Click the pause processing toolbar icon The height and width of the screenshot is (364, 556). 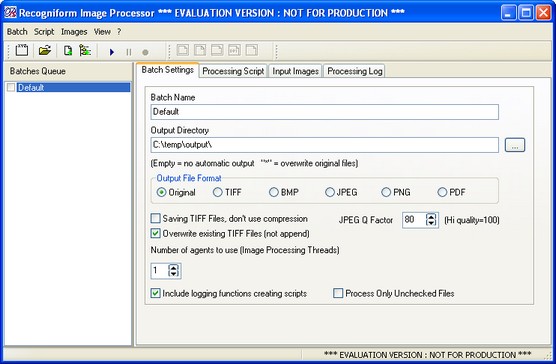tap(129, 52)
